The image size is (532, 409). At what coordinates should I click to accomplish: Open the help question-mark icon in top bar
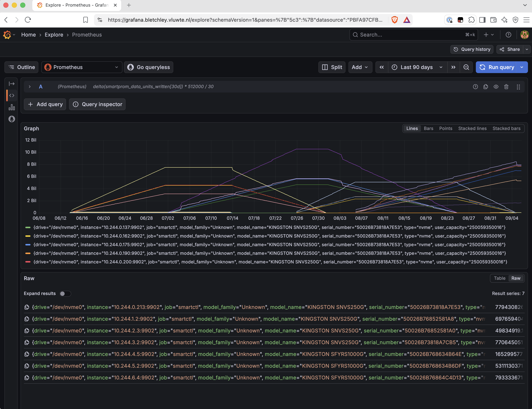[x=508, y=35]
